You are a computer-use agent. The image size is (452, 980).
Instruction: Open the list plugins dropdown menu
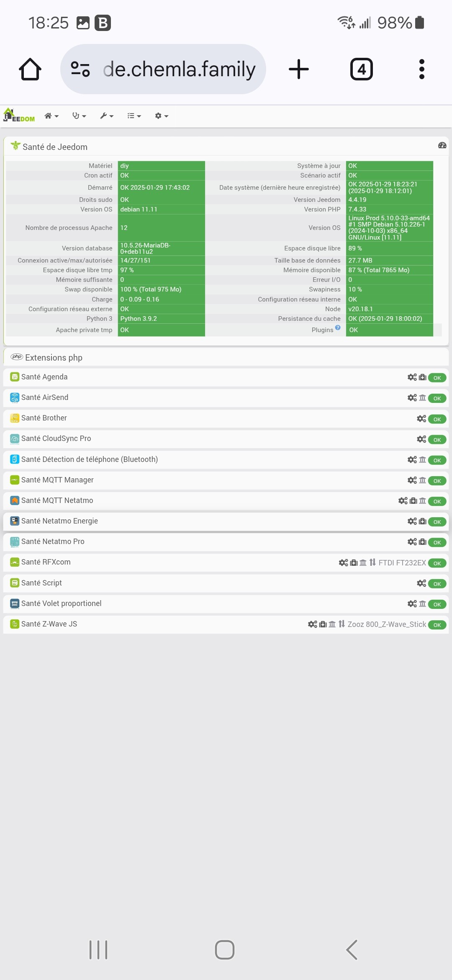[x=134, y=116]
